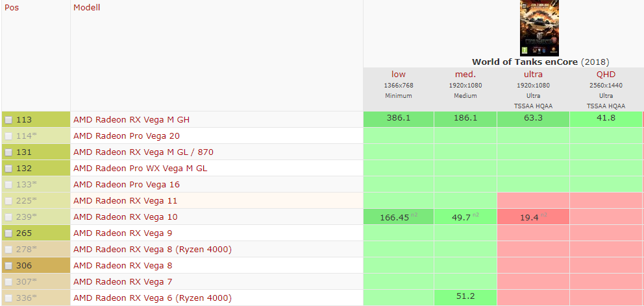
Task: Mark the checkbox at position 239*
Action: 8,217
